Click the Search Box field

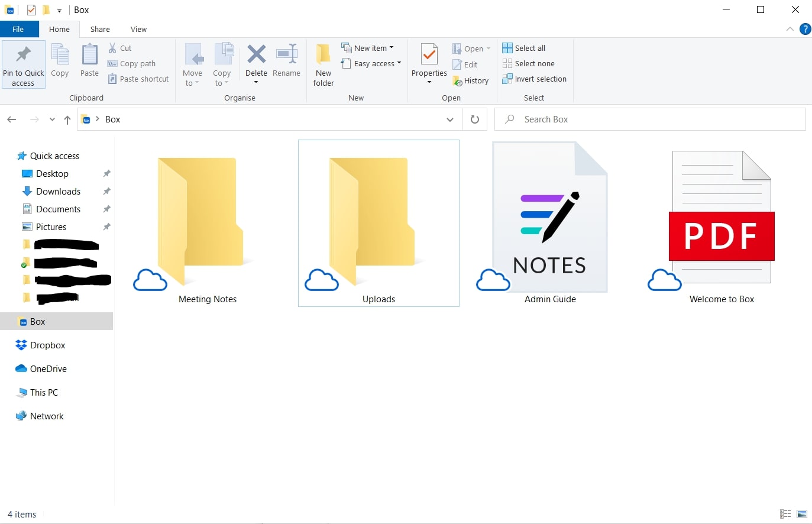(650, 119)
